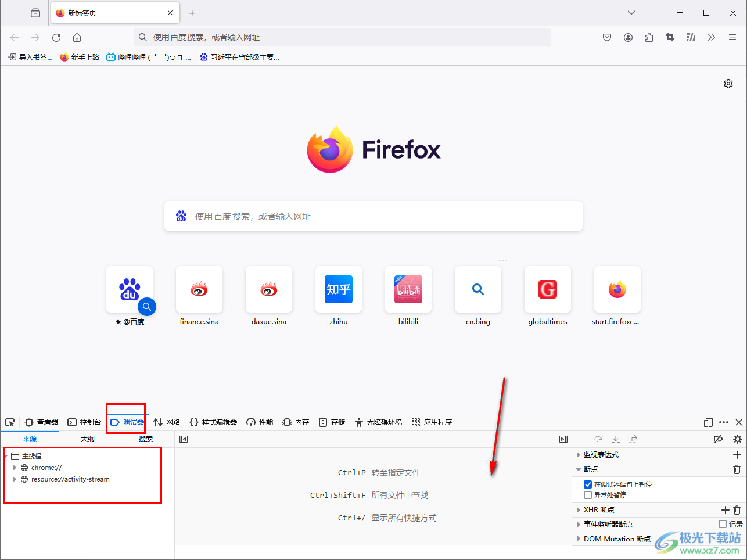Expand the 监视表达式 section

point(579,455)
